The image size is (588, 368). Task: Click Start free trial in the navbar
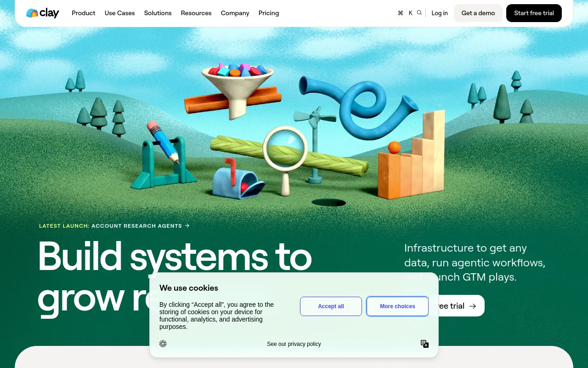click(x=534, y=13)
